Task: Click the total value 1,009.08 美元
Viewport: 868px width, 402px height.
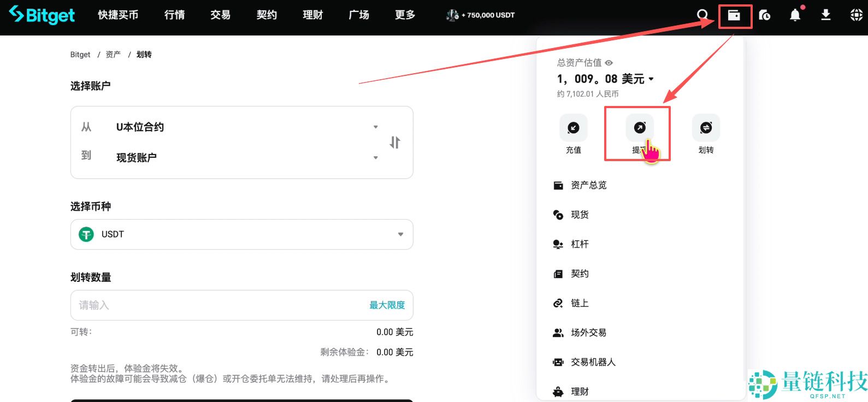Action: click(x=601, y=79)
